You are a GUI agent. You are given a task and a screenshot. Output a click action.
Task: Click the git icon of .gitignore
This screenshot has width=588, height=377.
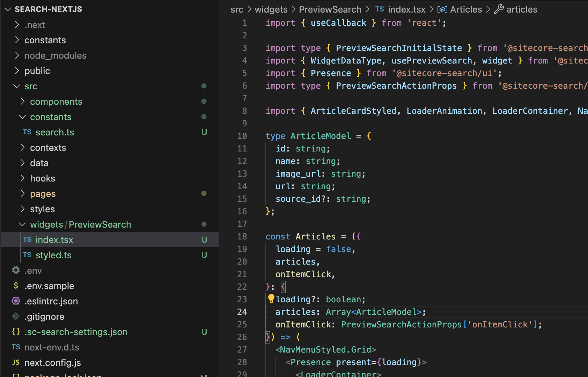(16, 316)
